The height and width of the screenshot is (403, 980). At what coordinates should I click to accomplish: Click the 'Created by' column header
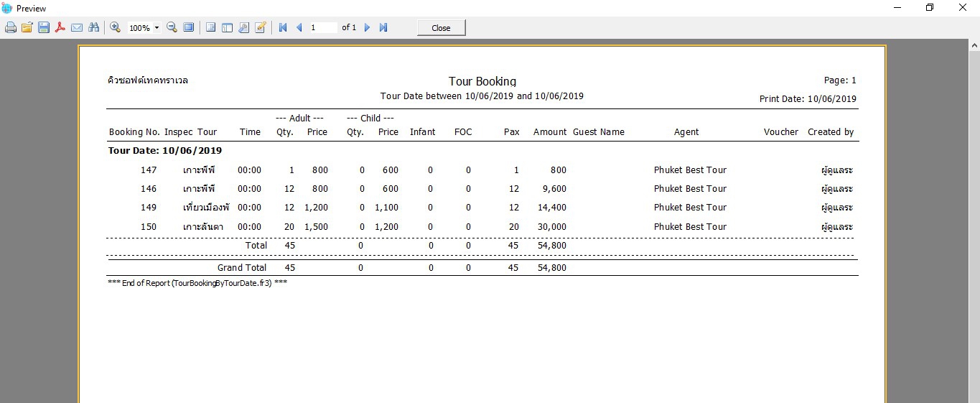[831, 132]
